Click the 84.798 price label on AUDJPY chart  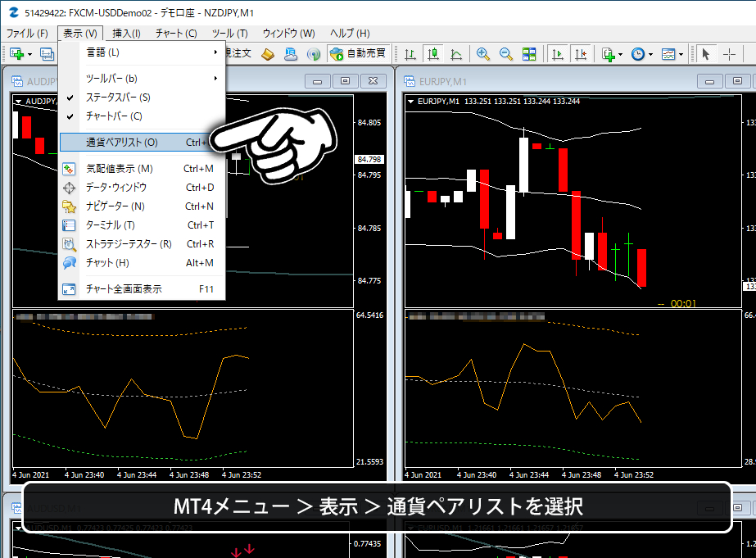pyautogui.click(x=369, y=159)
